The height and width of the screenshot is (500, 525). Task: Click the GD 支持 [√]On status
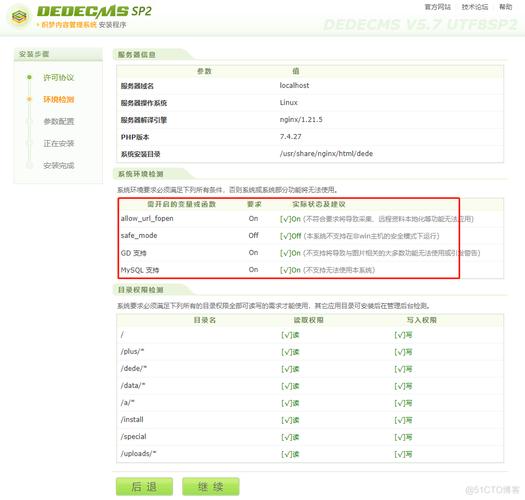pyautogui.click(x=290, y=253)
